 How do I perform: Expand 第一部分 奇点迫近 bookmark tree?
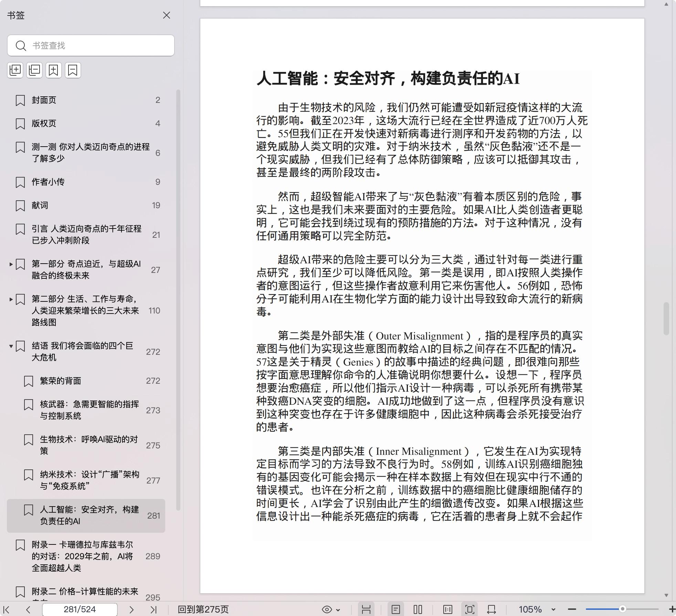(x=11, y=264)
